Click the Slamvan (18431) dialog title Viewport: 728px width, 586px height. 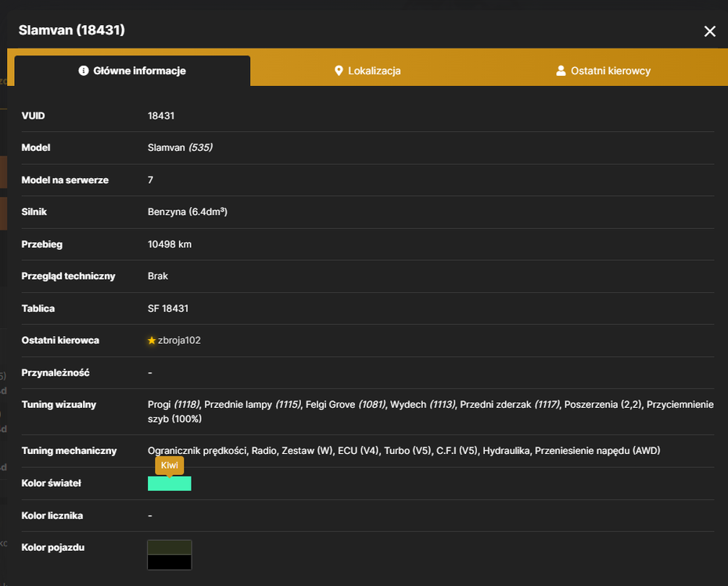point(71,30)
